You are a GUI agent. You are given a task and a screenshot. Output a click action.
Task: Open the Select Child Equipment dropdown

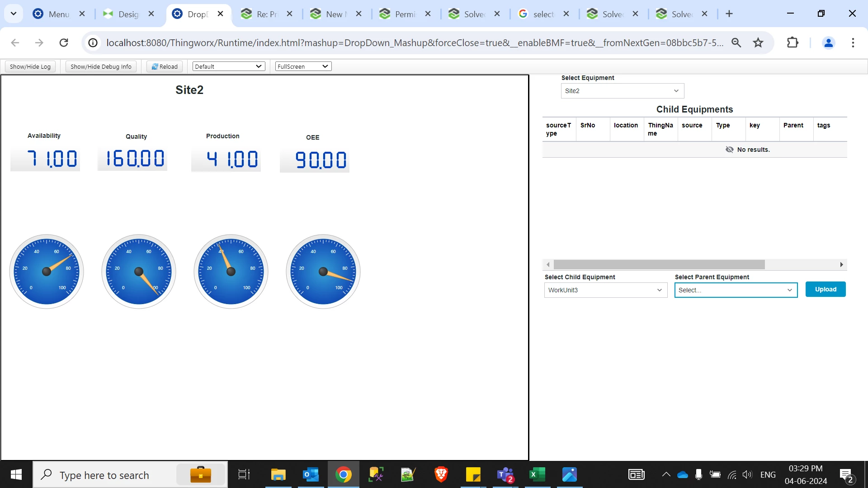(x=605, y=290)
